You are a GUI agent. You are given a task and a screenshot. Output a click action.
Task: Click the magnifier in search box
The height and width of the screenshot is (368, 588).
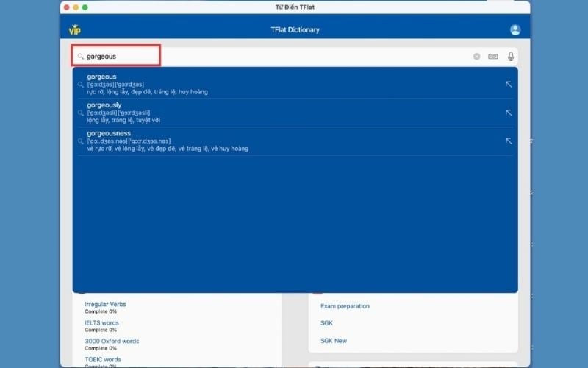point(81,57)
